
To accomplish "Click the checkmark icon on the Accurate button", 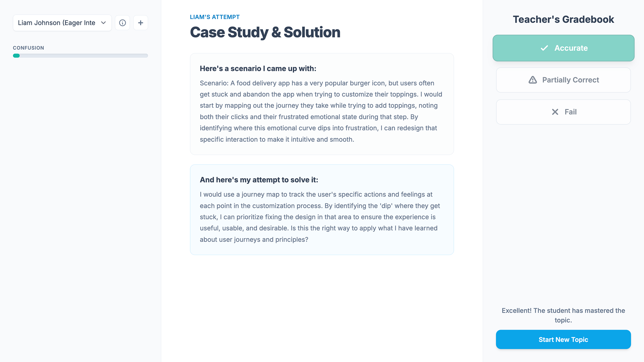I will (x=544, y=48).
